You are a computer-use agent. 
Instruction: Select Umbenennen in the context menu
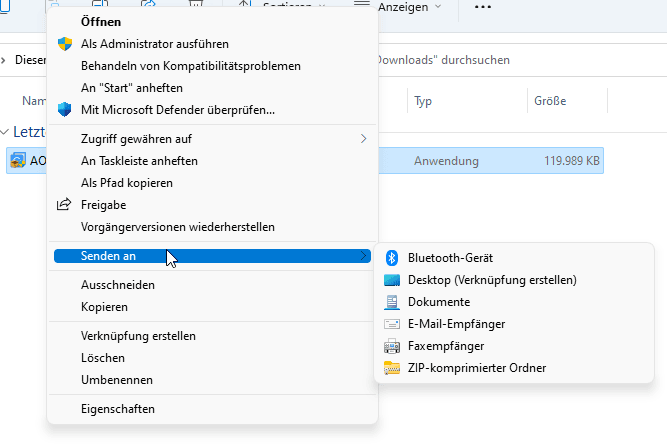click(117, 380)
